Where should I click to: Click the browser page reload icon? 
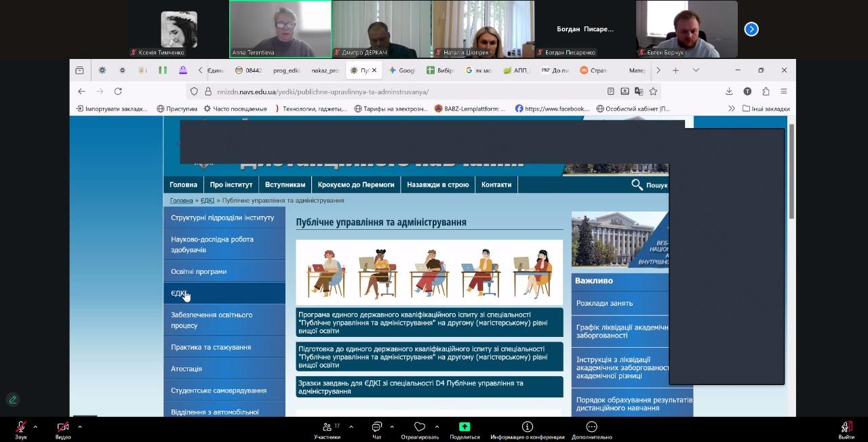(x=118, y=92)
